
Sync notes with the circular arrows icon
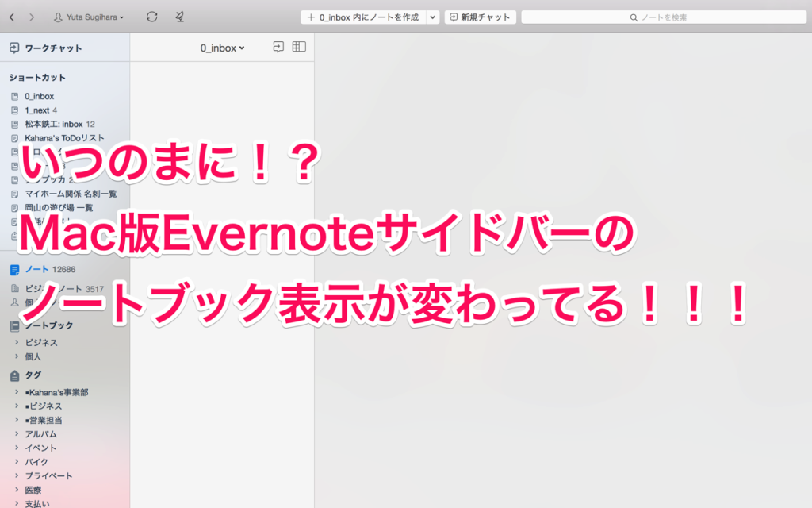coord(151,17)
